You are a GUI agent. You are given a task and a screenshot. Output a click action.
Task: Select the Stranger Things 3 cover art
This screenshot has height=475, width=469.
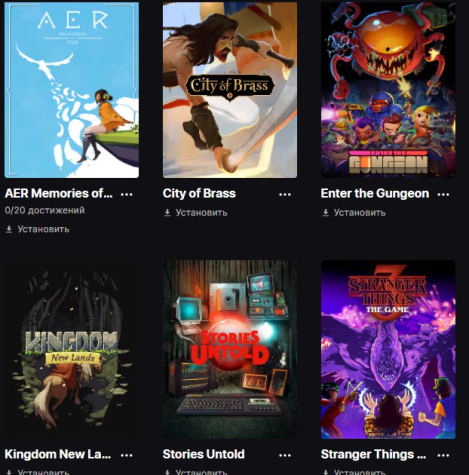388,350
